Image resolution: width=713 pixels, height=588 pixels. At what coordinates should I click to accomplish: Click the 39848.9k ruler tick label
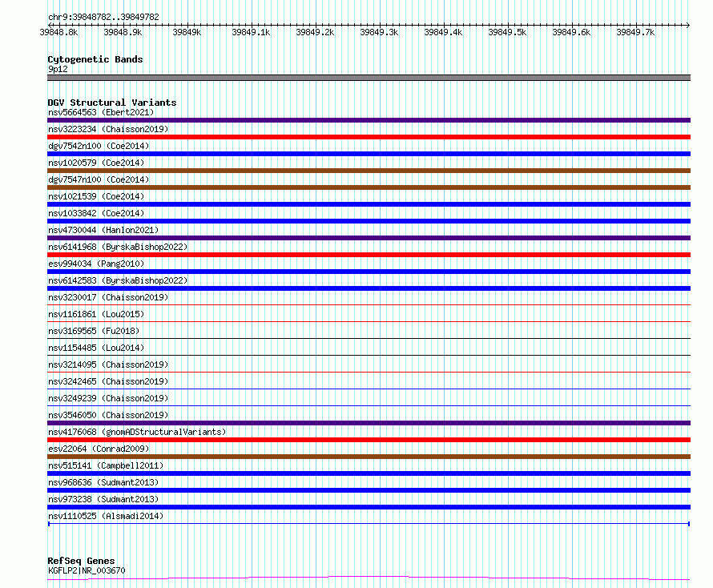coord(123,32)
